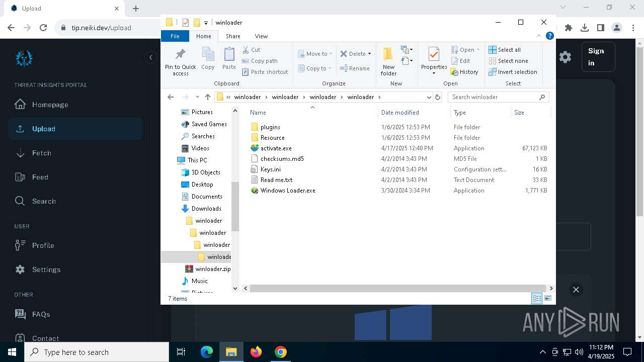Switch to the Share ribbon tab
This screenshot has width=644, height=362.
pos(233,36)
